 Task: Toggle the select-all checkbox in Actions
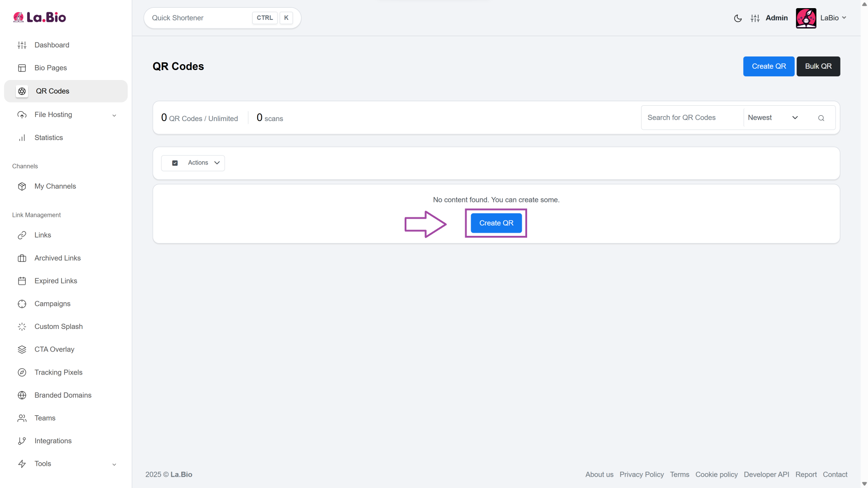175,163
